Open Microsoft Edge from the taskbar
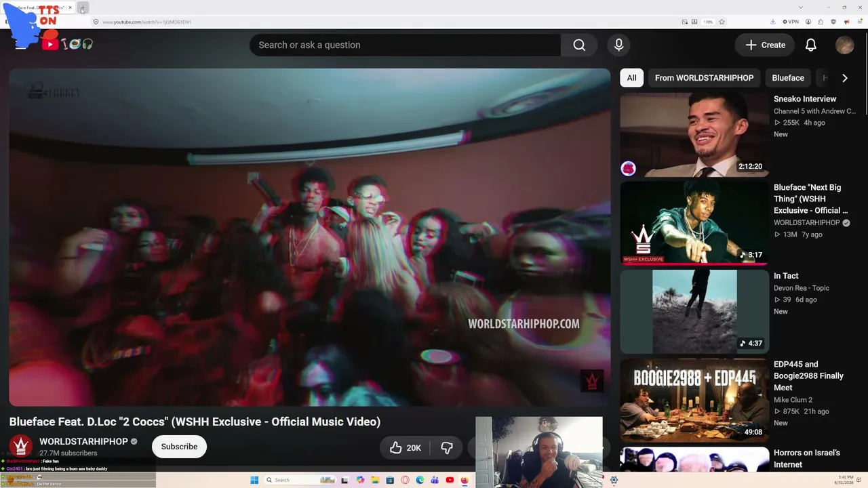This screenshot has width=868, height=488. click(x=420, y=480)
